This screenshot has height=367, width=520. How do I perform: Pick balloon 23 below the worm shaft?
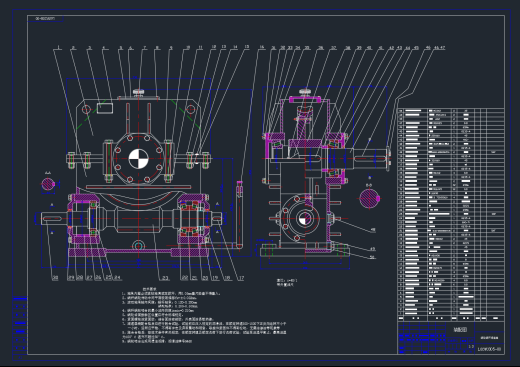165,278
